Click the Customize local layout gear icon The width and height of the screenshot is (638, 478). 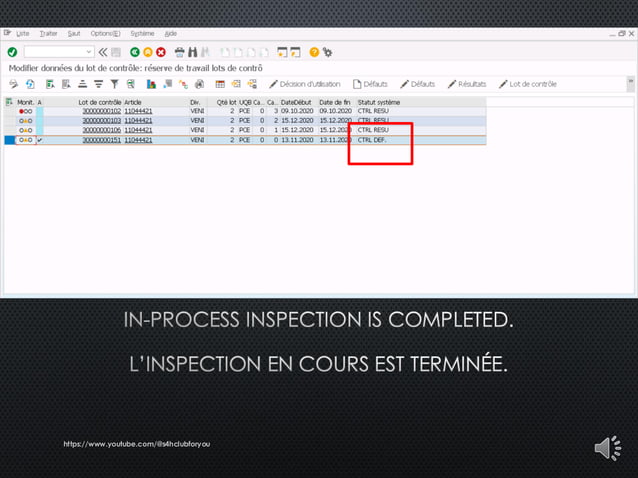[328, 52]
